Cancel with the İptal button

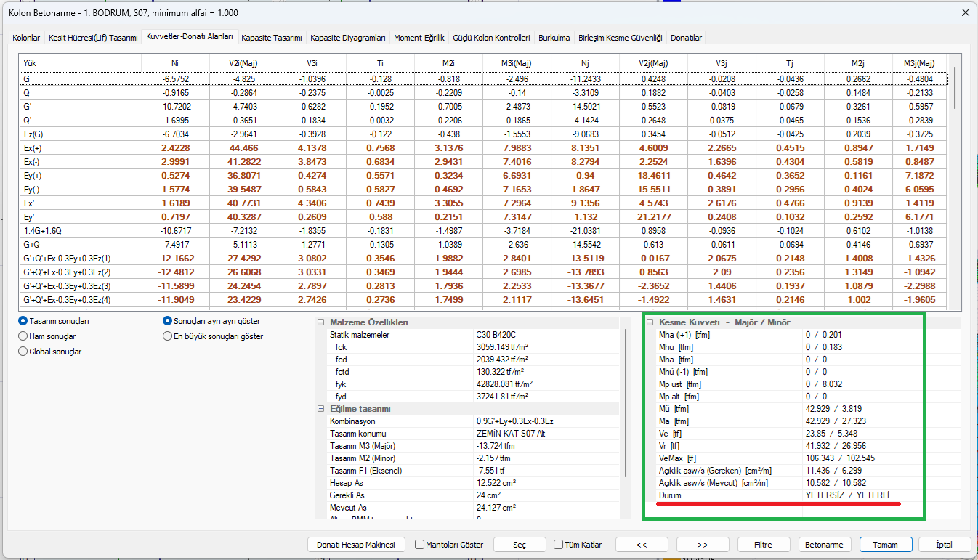point(945,545)
